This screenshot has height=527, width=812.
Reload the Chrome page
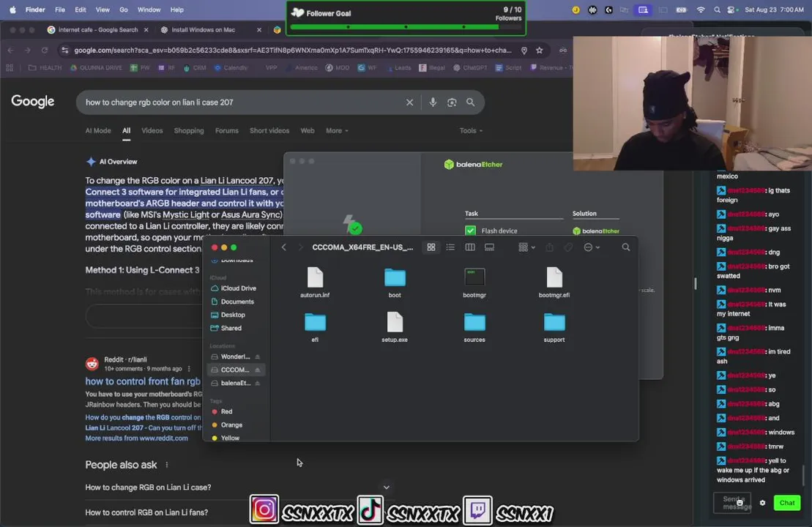pyautogui.click(x=45, y=51)
